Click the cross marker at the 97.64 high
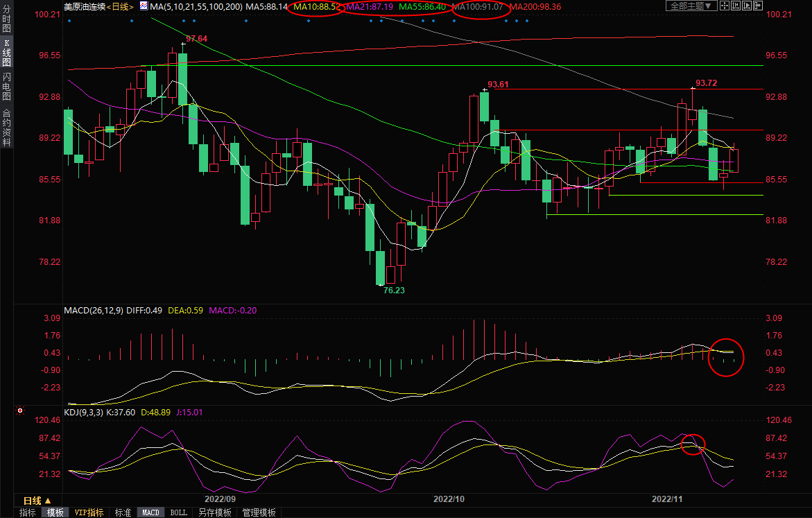Viewport: 812px width, 518px height. click(x=183, y=45)
